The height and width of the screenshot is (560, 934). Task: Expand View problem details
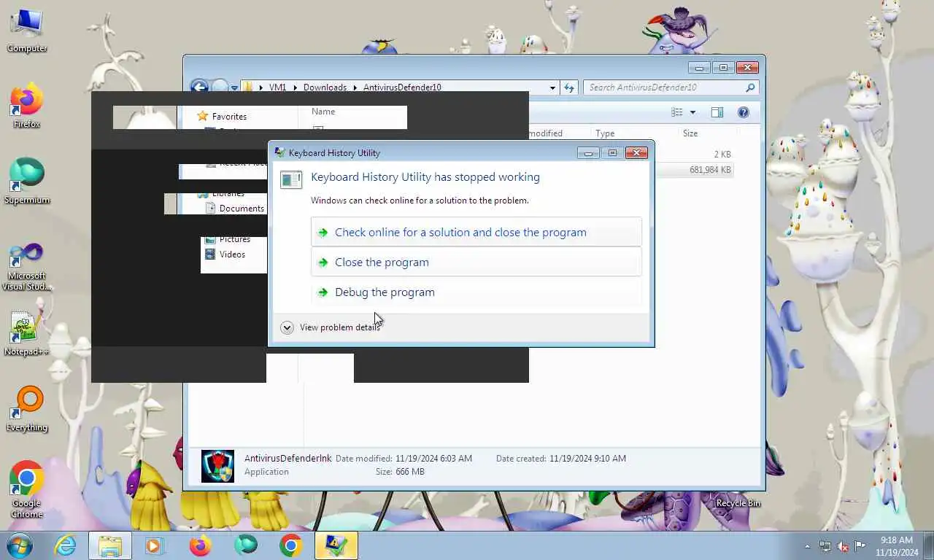(330, 327)
